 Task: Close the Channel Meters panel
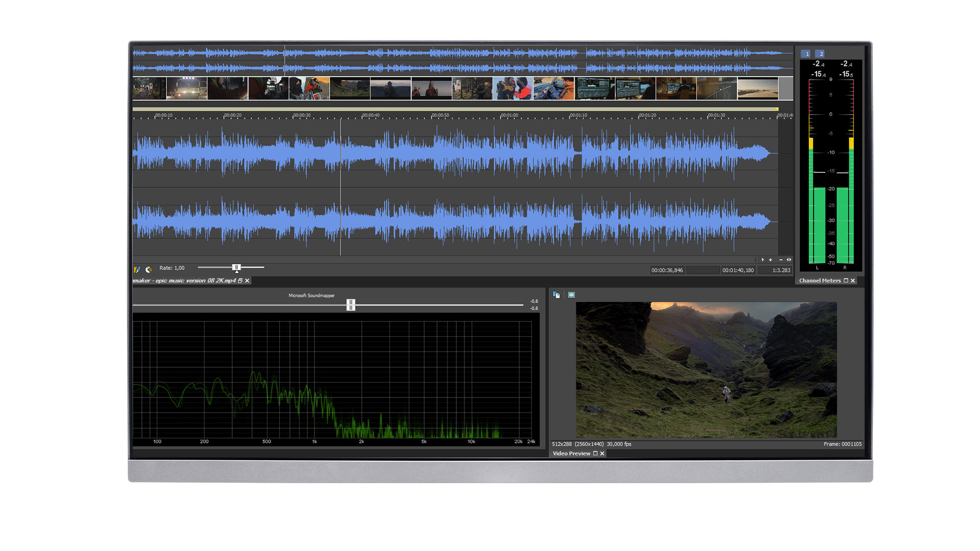[853, 281]
